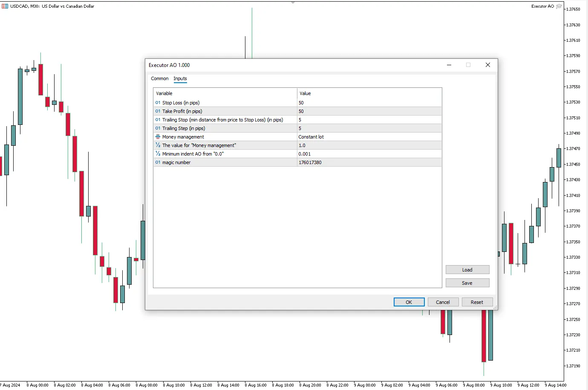
Task: Select the 'magic number' row label
Action: pyautogui.click(x=176, y=162)
